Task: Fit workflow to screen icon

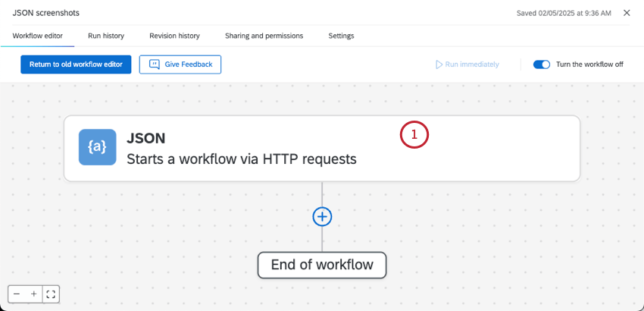Action: pos(51,294)
